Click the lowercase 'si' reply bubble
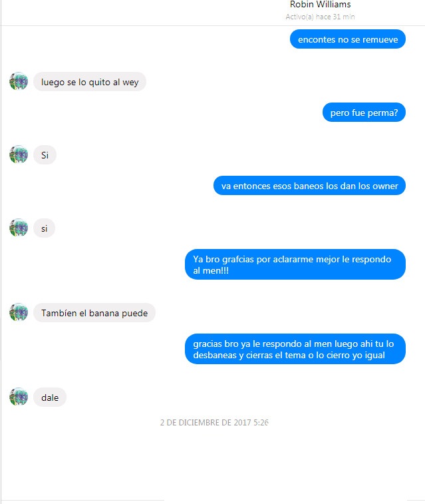 (45, 228)
